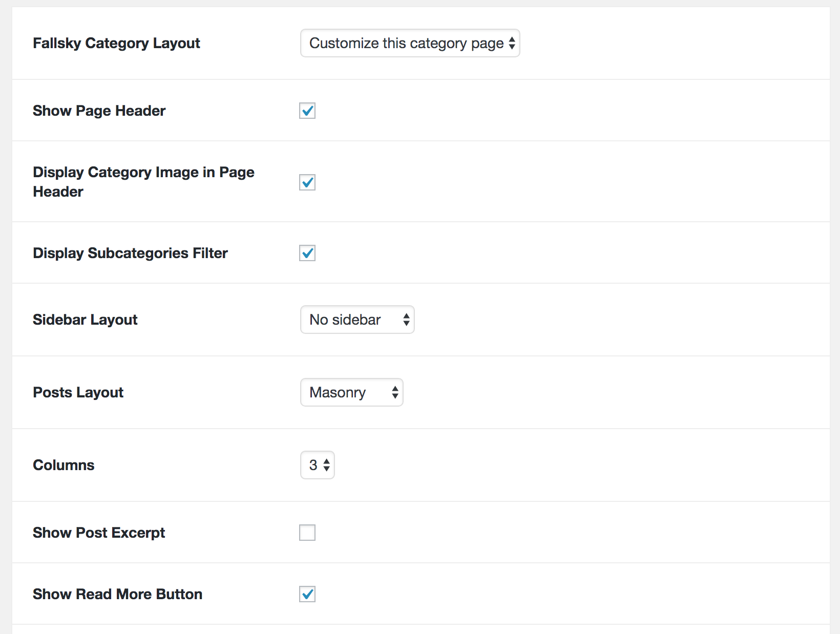The image size is (840, 634).
Task: Click the arrows in the Customize category page select
Action: tap(512, 43)
